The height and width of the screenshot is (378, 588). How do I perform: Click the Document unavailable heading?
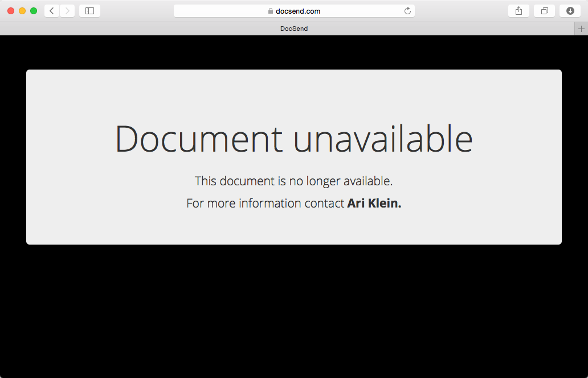pos(293,139)
